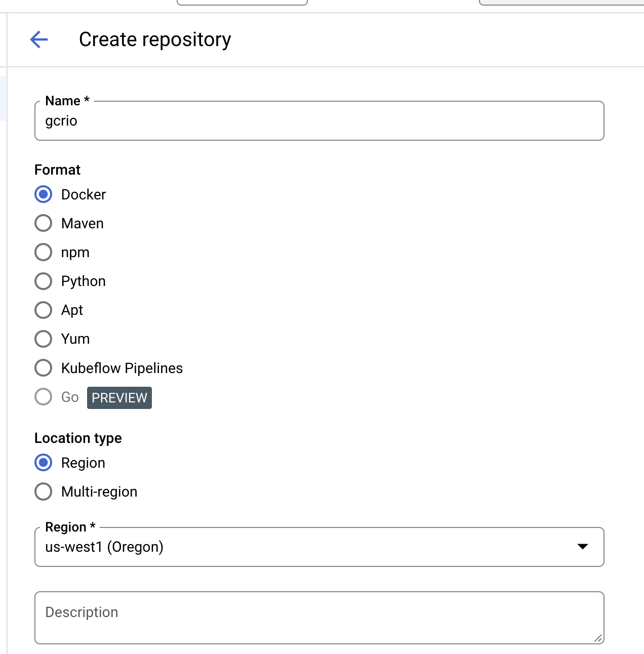This screenshot has width=644, height=654.
Task: Click the PREVIEW badge next to Go
Action: (119, 398)
